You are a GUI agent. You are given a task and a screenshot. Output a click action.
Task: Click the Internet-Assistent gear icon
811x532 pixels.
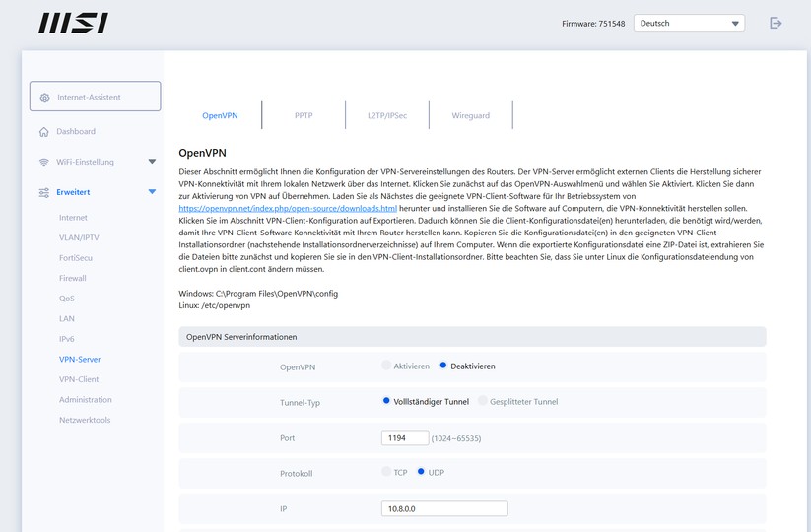[x=45, y=98]
